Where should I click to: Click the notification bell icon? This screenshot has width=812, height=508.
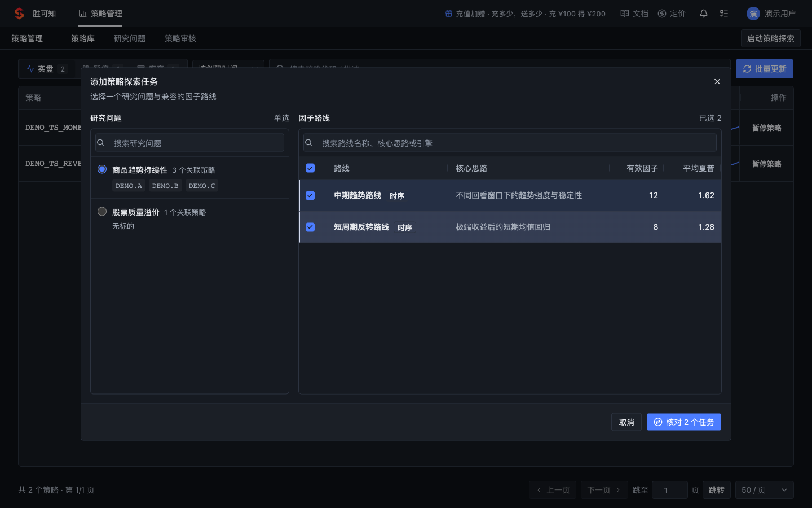coord(704,14)
